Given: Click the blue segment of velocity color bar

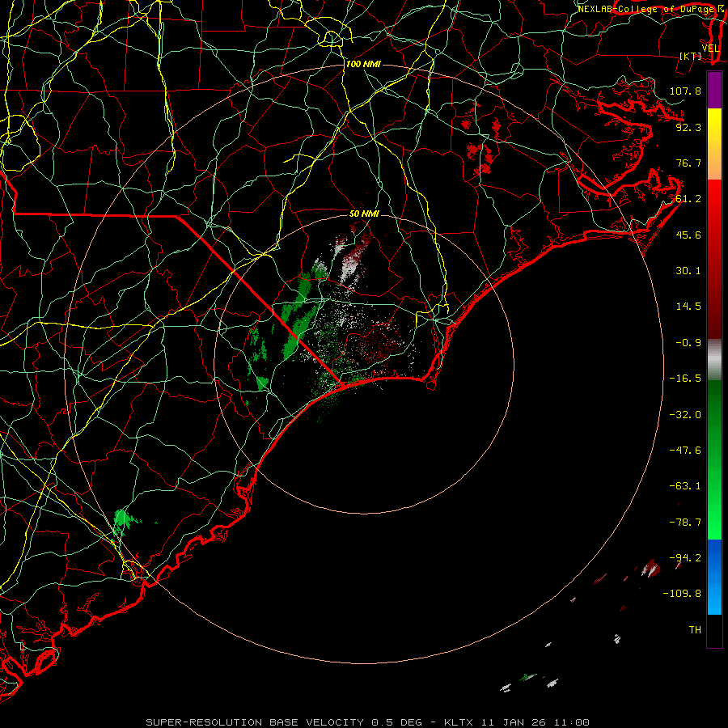Looking at the screenshot, I should (714, 577).
